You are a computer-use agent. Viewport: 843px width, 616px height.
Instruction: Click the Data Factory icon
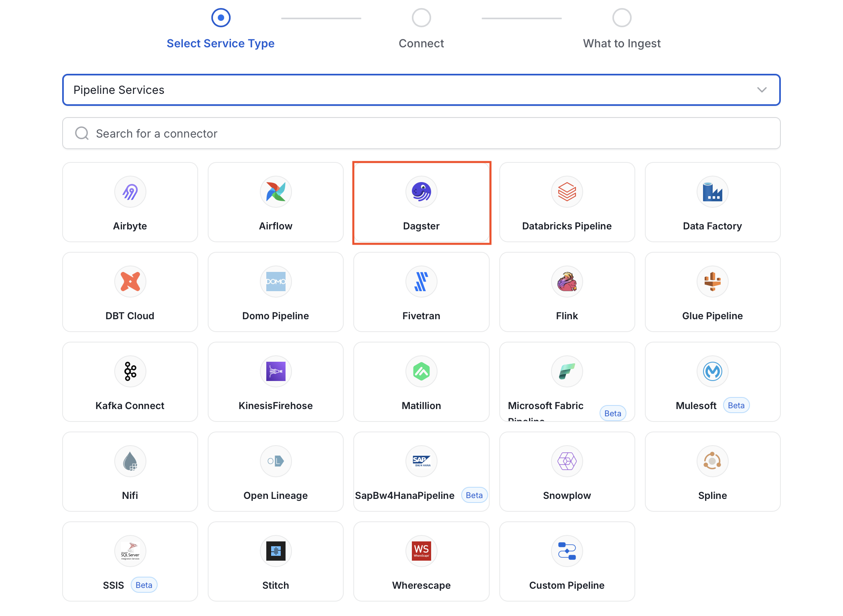coord(713,192)
